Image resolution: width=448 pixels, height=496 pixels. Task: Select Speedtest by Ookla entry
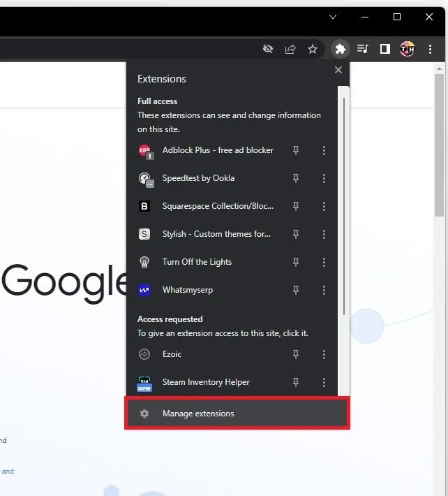click(198, 178)
